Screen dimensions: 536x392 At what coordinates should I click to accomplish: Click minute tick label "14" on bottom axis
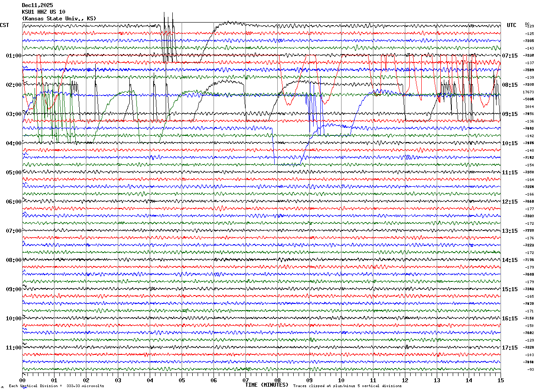point(469,380)
